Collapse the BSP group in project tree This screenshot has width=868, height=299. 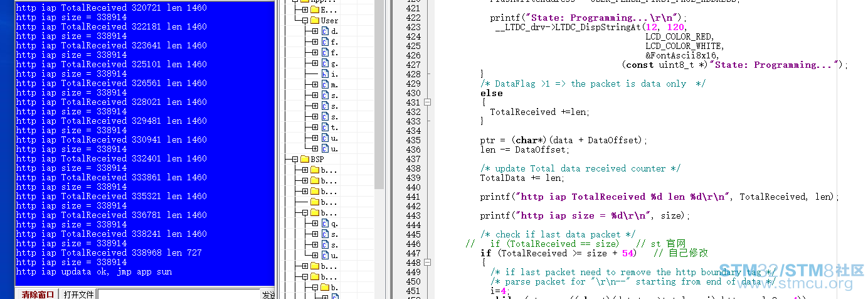coord(296,160)
